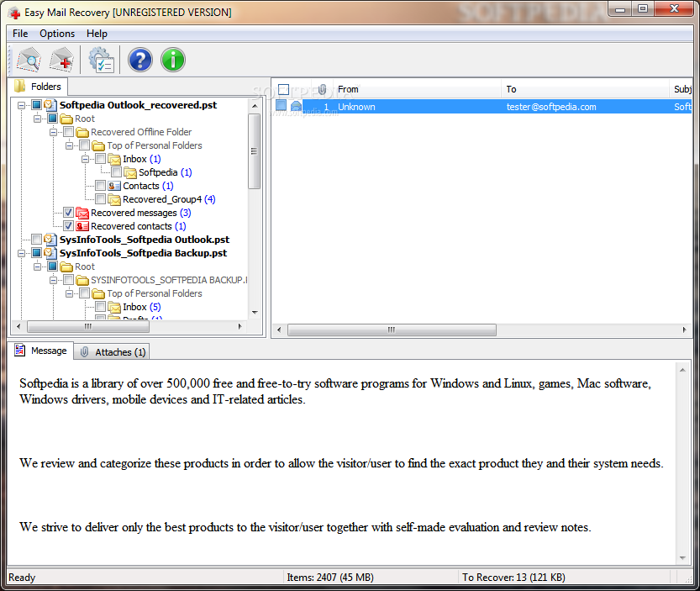This screenshot has width=700, height=591.
Task: Check the Softpedia (1) folder checkbox
Action: (117, 172)
